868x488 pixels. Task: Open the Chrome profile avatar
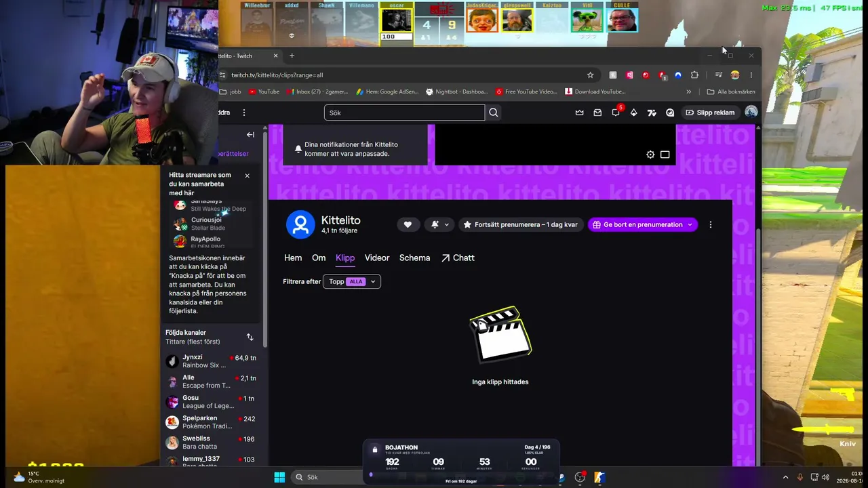point(734,75)
